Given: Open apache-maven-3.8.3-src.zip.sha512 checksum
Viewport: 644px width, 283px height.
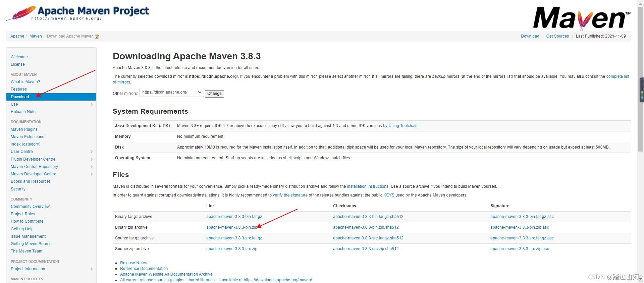Looking at the screenshot, I should pyautogui.click(x=366, y=249).
